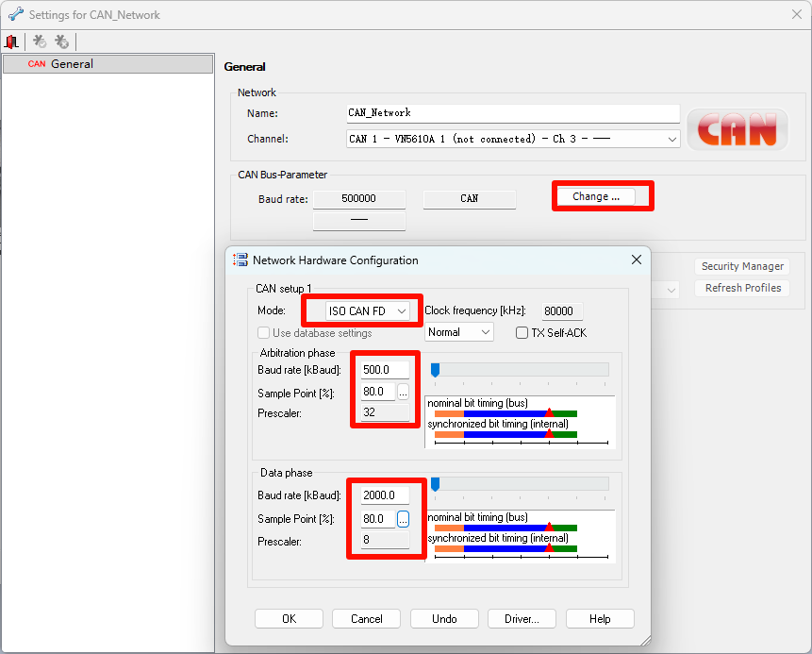The image size is (812, 654).
Task: Open Data phase Sample Point ellipsis button
Action: (403, 519)
